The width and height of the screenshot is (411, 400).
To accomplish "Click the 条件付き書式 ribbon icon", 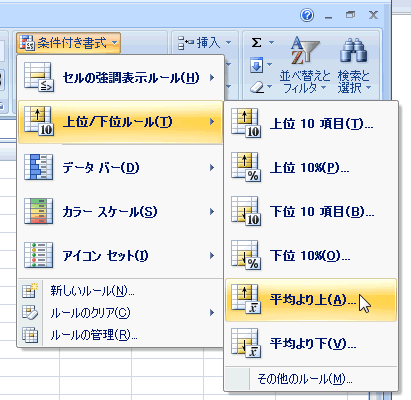I will coord(26,43).
